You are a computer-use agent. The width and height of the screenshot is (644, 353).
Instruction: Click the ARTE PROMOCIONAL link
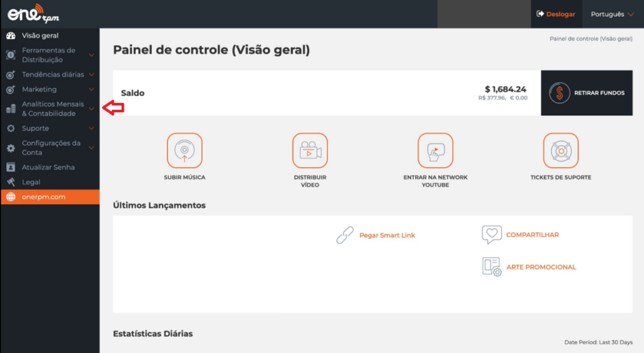pyautogui.click(x=541, y=268)
